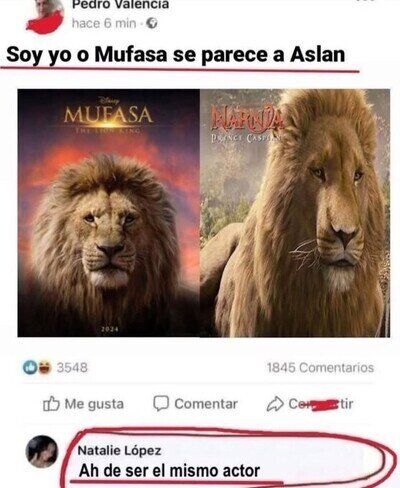Viewport: 400px width, 488px height.
Task: Click the hace 6 min timestamp
Action: tap(104, 23)
